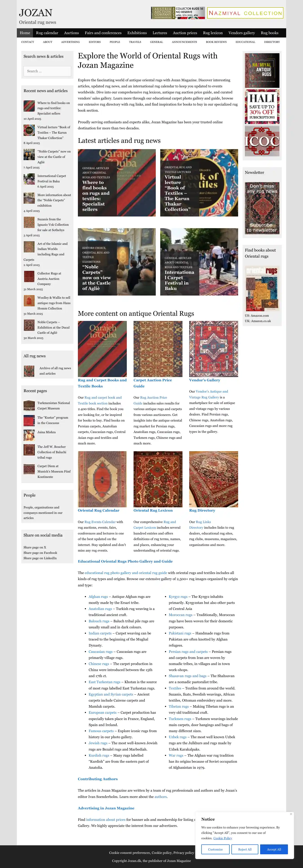
Task: Focus the Search news & articles field
Action: click(47, 71)
